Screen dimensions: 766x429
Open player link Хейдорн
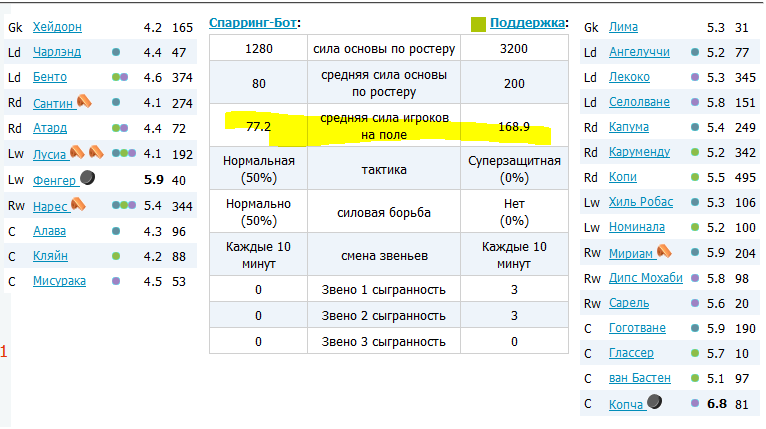[57, 27]
